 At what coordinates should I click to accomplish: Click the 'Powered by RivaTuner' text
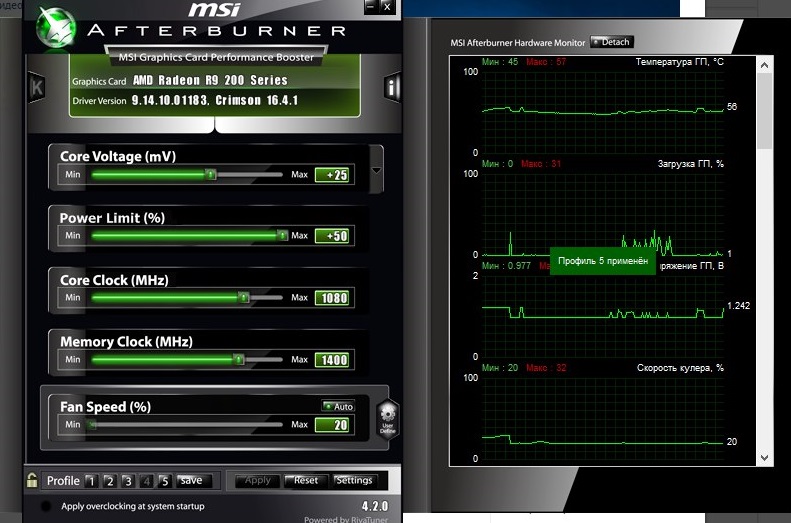346,519
